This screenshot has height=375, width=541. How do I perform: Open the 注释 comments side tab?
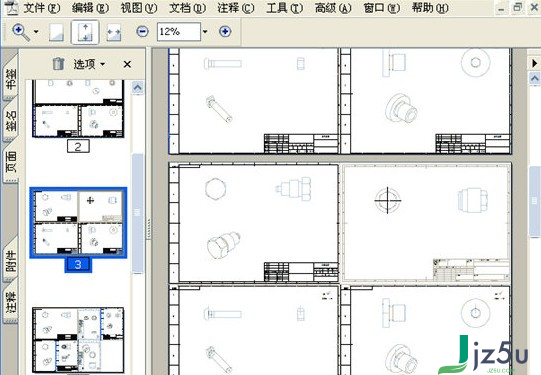pos(11,302)
